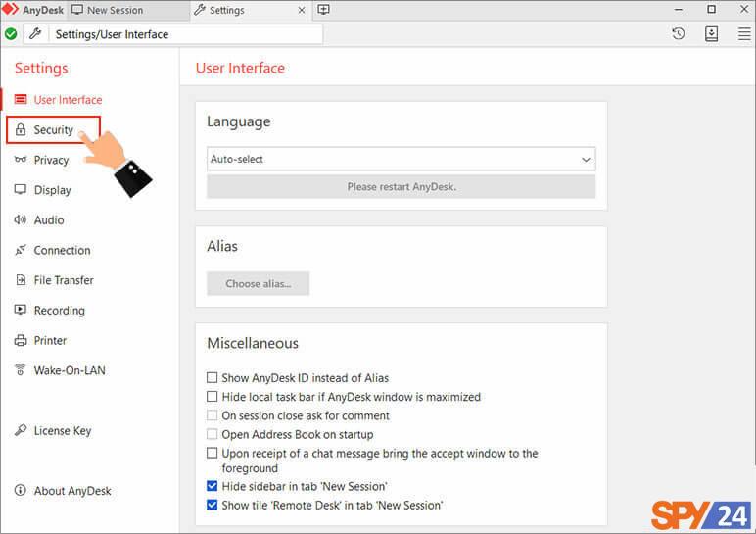Enable Show AnyDesk ID instead of Alias
The image size is (756, 534).
coord(212,377)
